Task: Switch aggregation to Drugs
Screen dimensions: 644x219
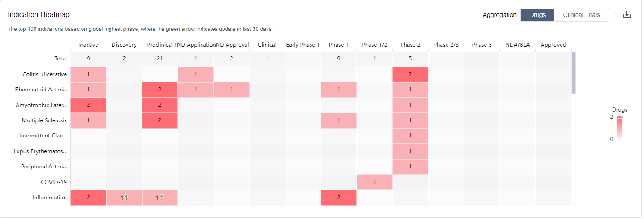Action: (537, 15)
